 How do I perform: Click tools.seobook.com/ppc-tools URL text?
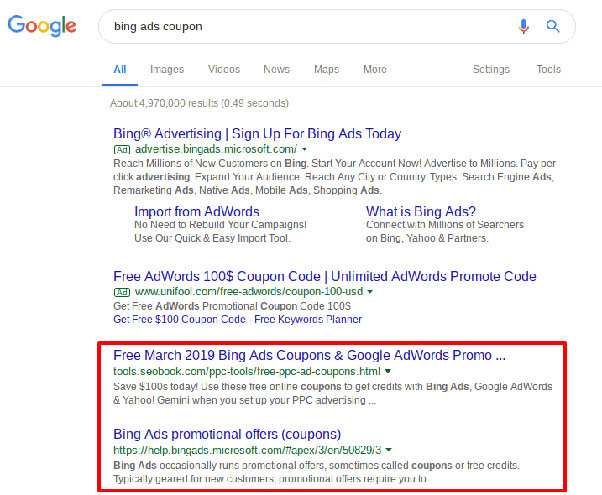tap(246, 371)
